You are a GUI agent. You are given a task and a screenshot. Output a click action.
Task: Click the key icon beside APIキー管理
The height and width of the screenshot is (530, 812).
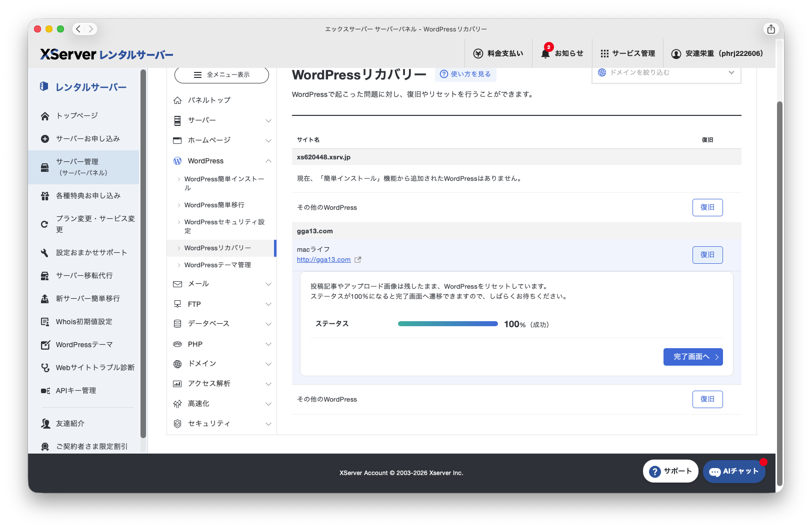point(45,391)
